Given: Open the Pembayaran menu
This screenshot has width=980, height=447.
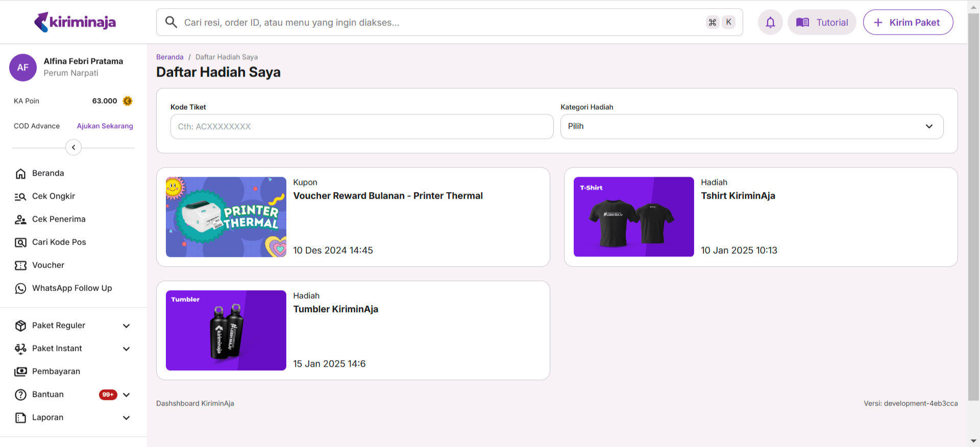Looking at the screenshot, I should click(56, 371).
